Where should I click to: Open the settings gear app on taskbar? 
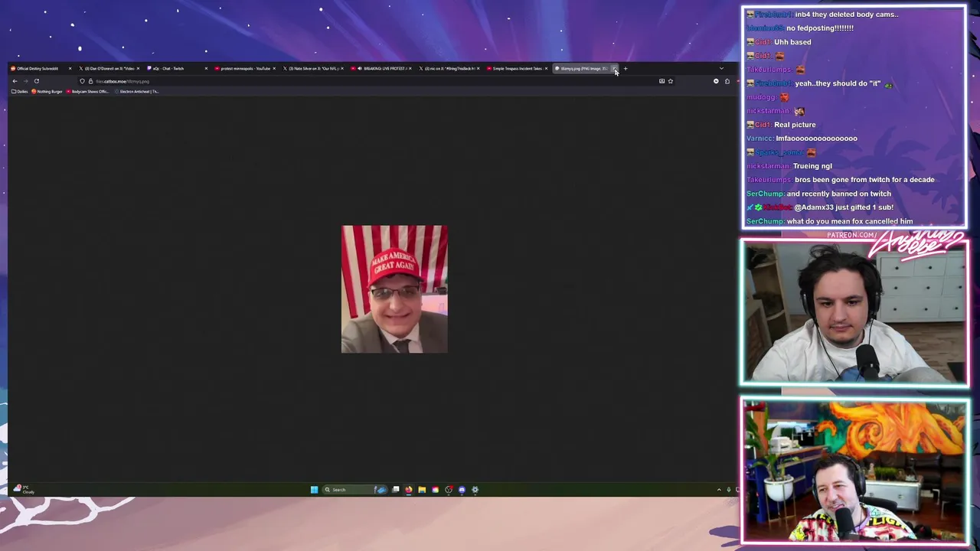coord(475,490)
